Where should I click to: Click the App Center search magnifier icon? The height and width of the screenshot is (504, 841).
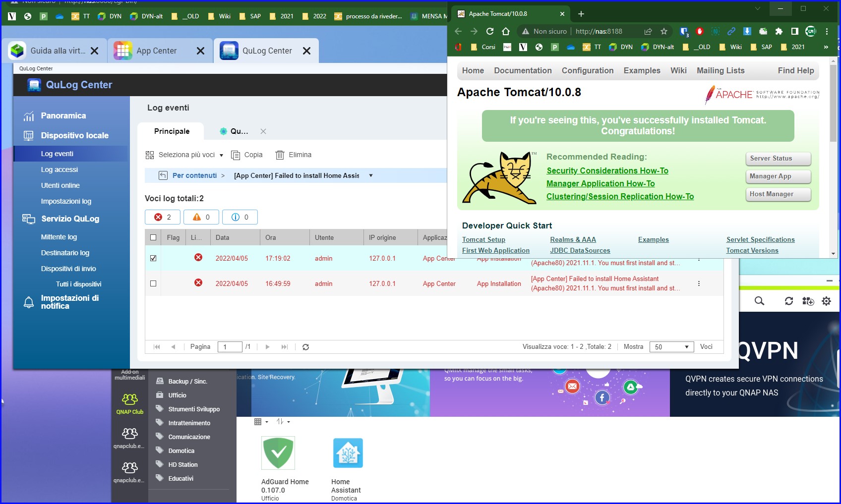point(759,301)
